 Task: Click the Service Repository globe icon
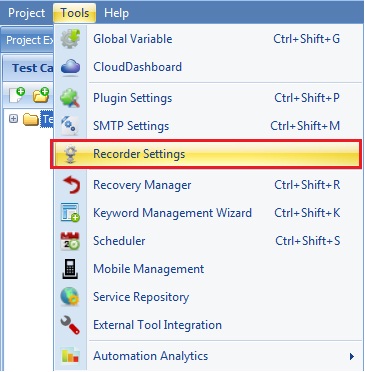pyautogui.click(x=70, y=297)
